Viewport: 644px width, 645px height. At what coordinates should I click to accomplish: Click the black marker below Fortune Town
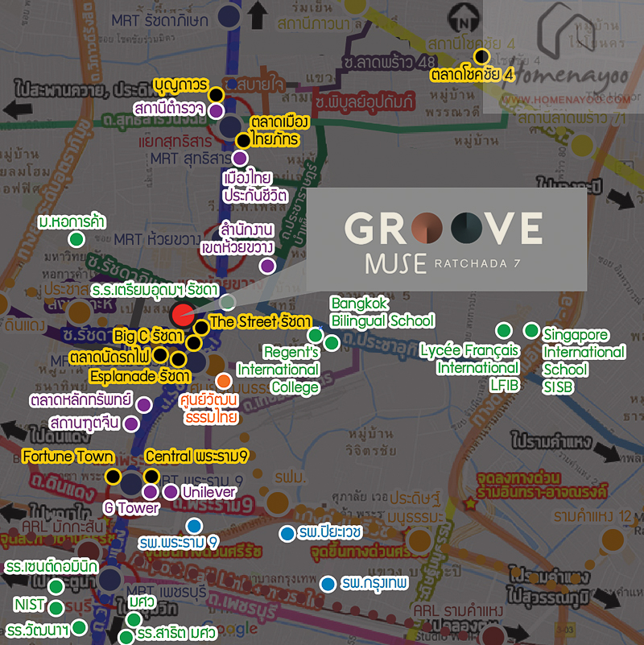point(113,477)
